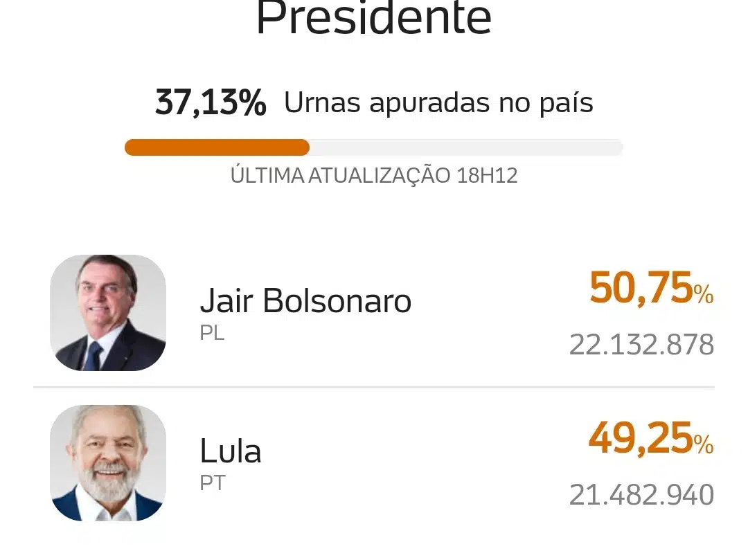Click the 49,25% vote percentage

pos(651,437)
